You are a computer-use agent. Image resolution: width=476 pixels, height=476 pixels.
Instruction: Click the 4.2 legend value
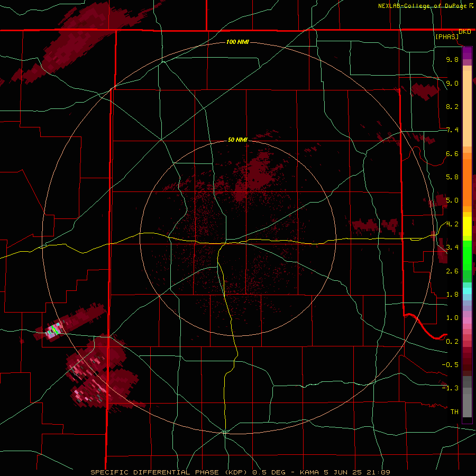[452, 224]
